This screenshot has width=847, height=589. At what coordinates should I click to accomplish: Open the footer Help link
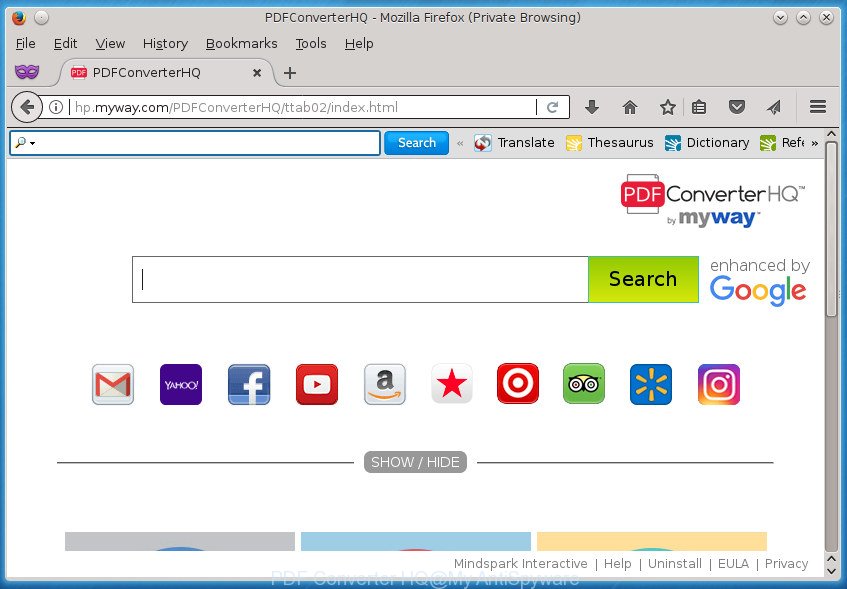click(617, 564)
